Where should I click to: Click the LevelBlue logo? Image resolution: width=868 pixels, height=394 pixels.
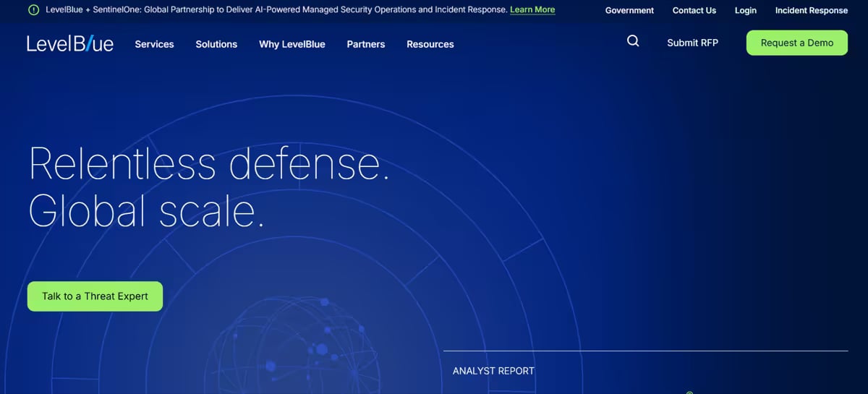tap(70, 43)
